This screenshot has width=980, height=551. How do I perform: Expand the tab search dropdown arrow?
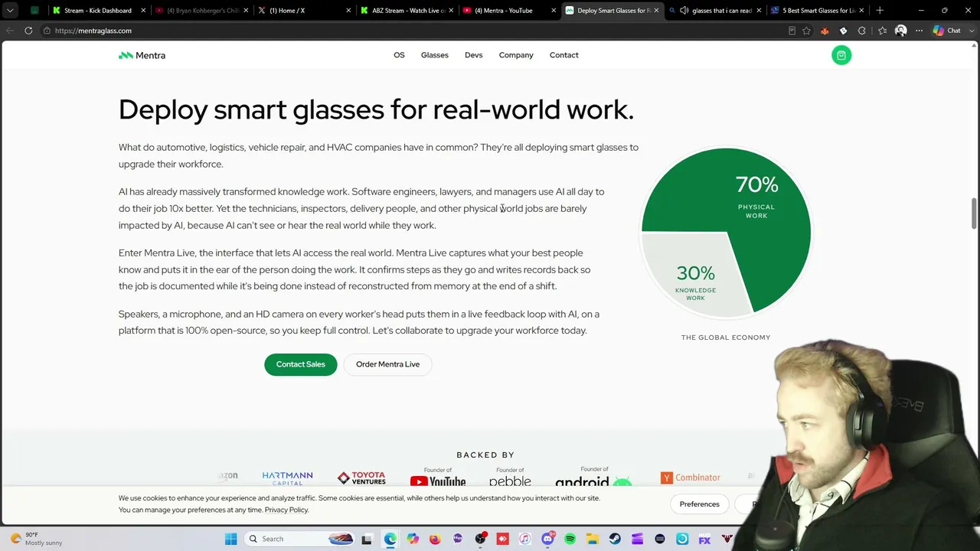(10, 11)
